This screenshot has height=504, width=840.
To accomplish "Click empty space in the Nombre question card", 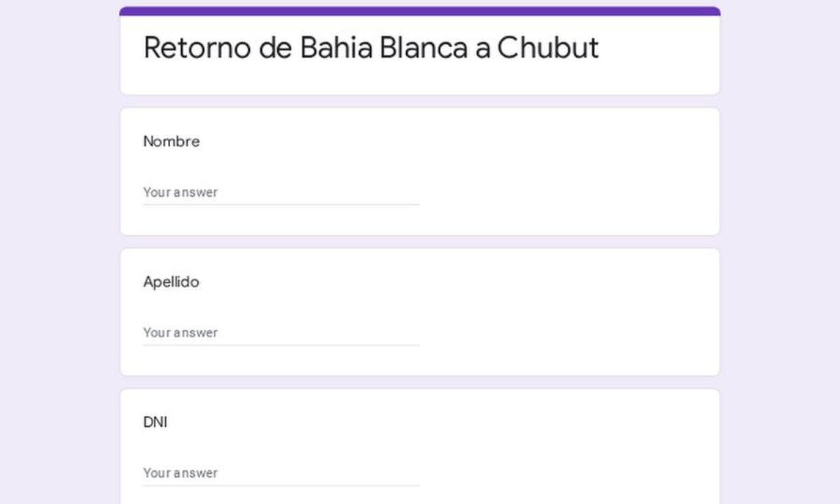I will [567, 171].
